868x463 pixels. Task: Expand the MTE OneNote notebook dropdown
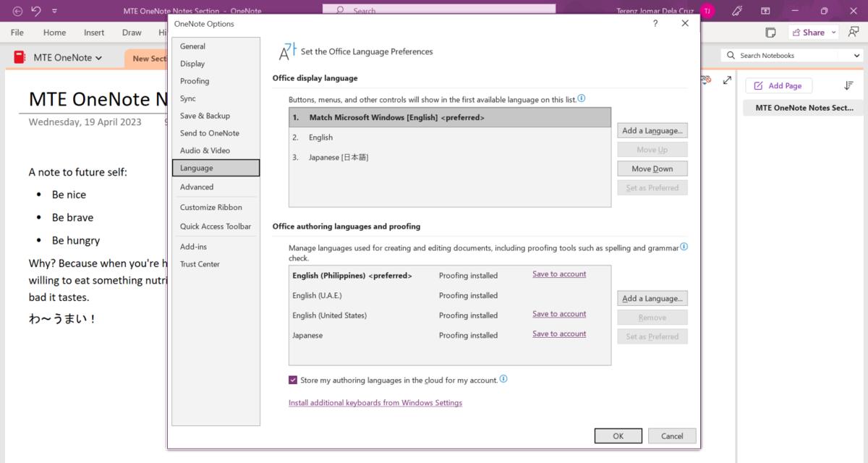(98, 57)
